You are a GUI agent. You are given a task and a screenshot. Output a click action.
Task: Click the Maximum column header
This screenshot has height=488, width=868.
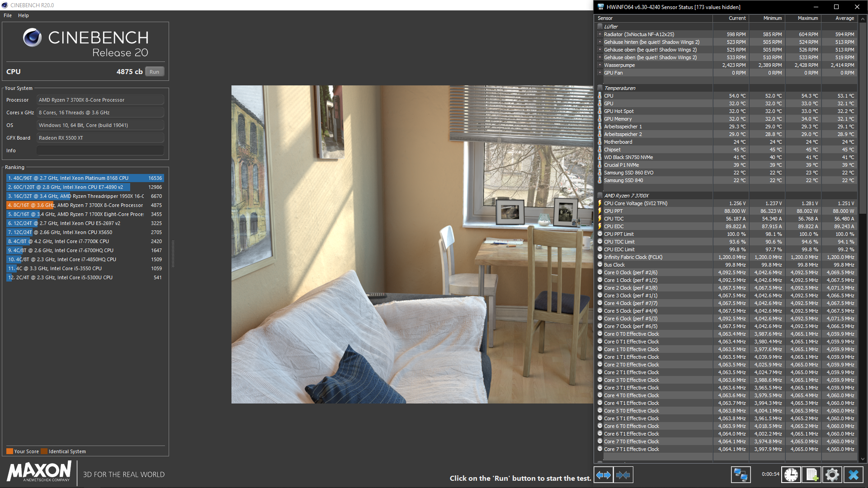(x=807, y=18)
